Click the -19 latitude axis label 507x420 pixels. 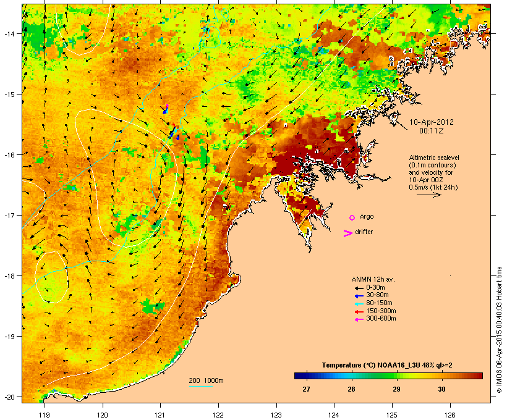pos(9,337)
